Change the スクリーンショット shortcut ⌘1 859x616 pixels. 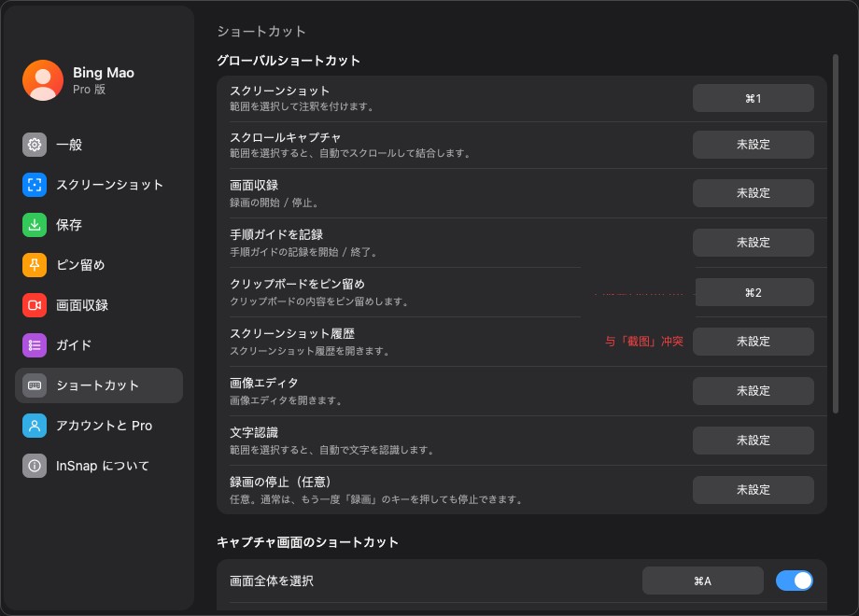(753, 99)
